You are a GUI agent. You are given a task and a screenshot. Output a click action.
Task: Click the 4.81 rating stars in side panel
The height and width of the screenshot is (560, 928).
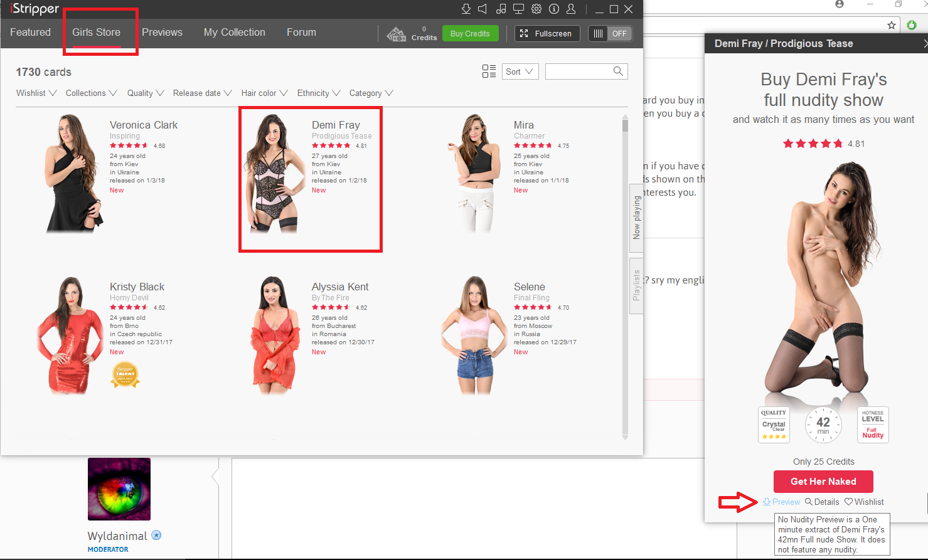pos(813,144)
